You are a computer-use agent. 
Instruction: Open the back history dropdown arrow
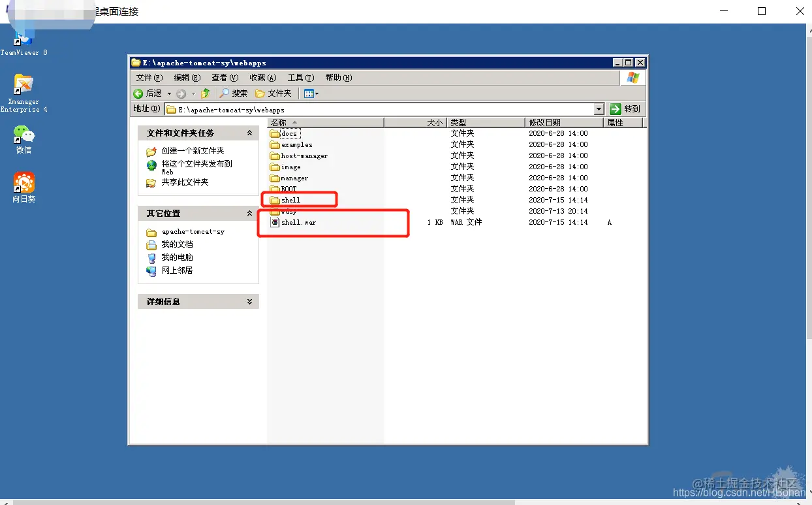[169, 93]
